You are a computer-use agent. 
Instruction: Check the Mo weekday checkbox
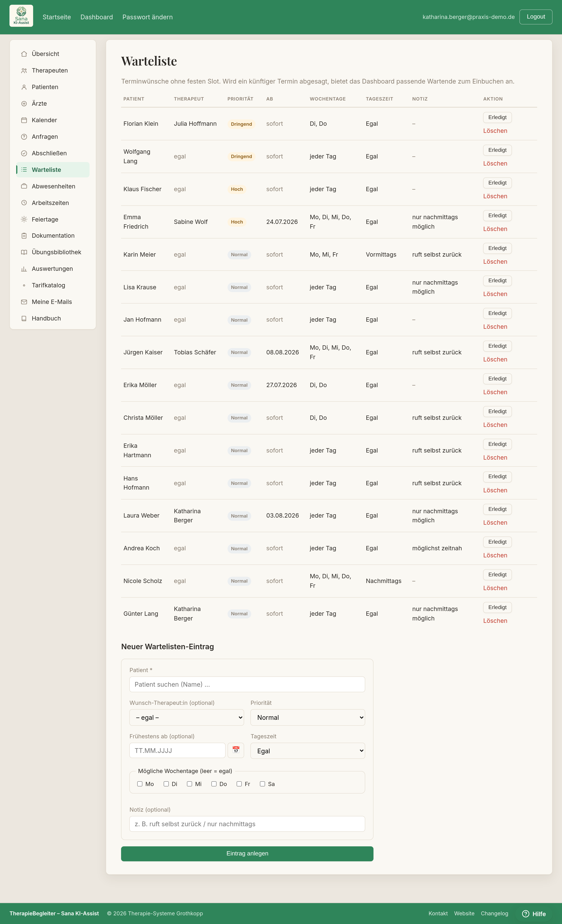pos(140,784)
